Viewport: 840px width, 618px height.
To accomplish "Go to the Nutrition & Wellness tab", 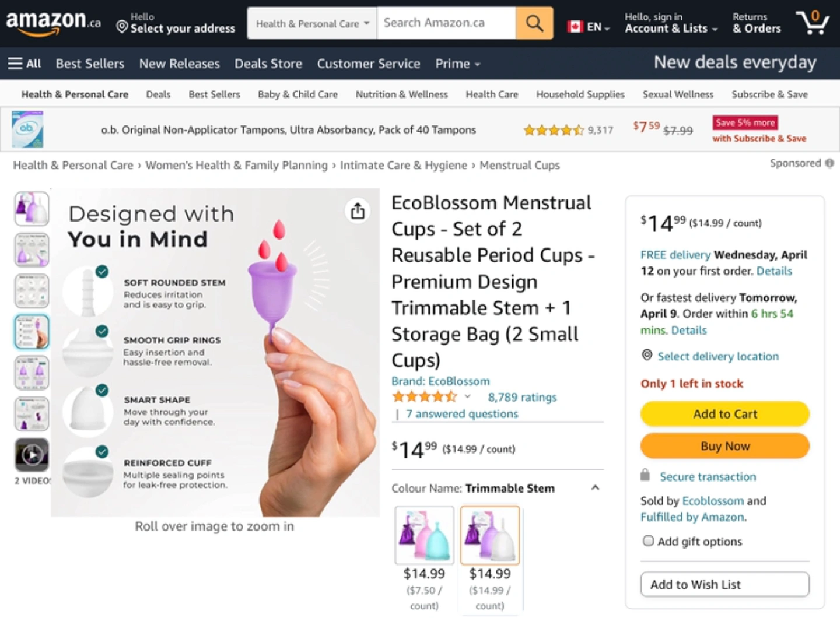I will [x=401, y=94].
